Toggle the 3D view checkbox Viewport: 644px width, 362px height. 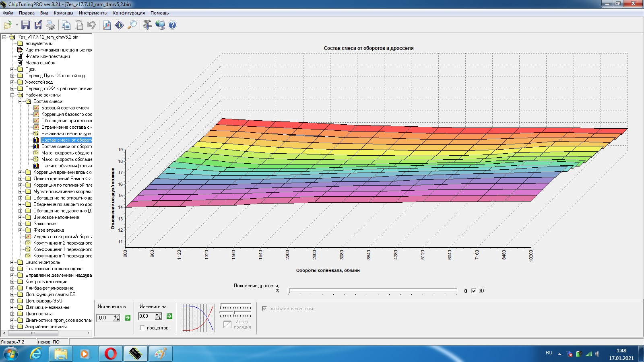pos(474,291)
